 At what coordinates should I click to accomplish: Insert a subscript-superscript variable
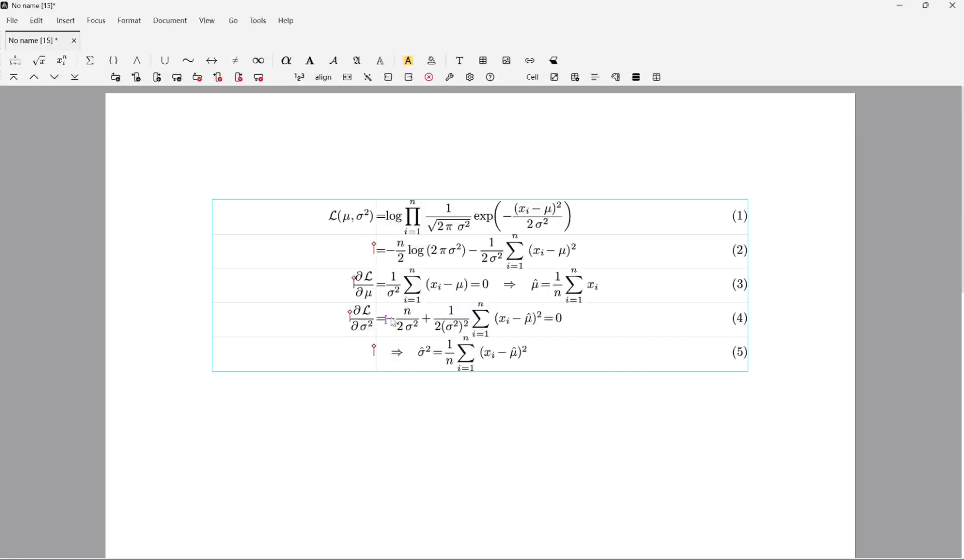62,61
